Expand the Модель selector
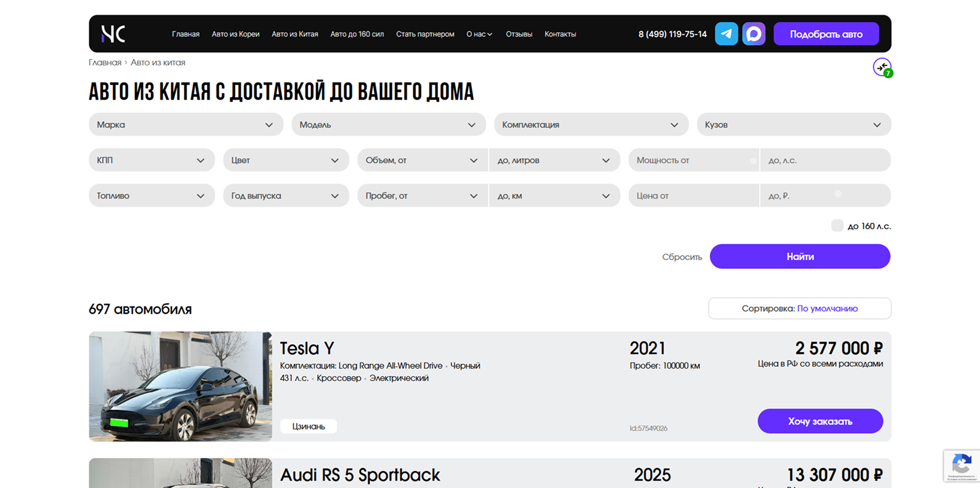Screen dimensions: 980x488 pyautogui.click(x=388, y=124)
